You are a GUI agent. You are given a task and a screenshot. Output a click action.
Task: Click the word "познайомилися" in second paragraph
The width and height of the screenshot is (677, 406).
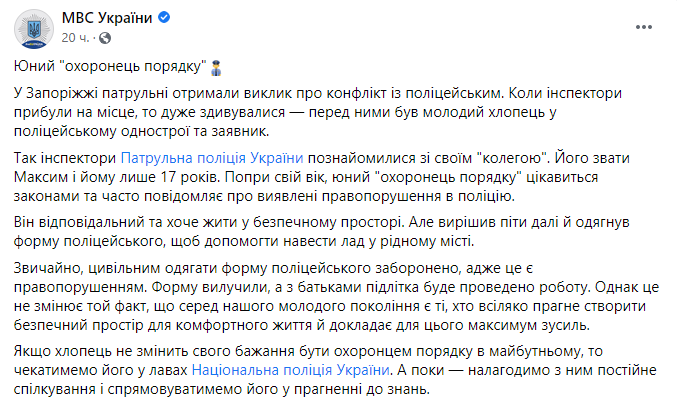point(357,158)
